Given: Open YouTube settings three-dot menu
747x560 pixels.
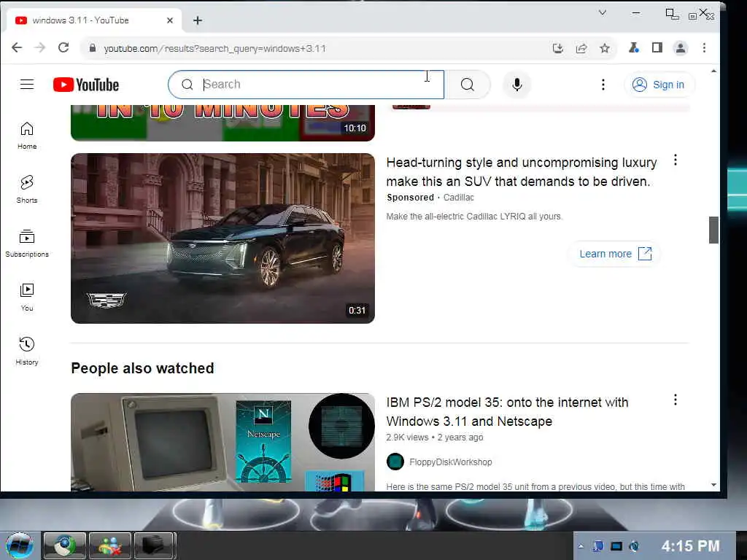Looking at the screenshot, I should pyautogui.click(x=603, y=85).
